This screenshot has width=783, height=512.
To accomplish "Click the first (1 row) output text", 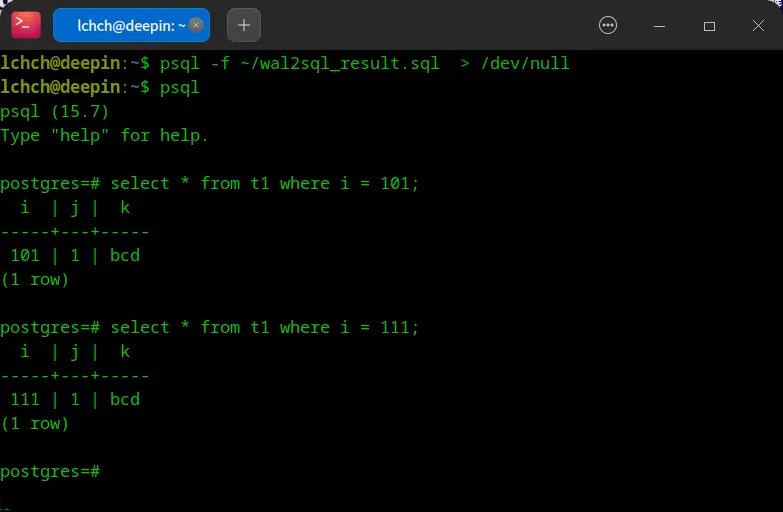I will click(35, 279).
